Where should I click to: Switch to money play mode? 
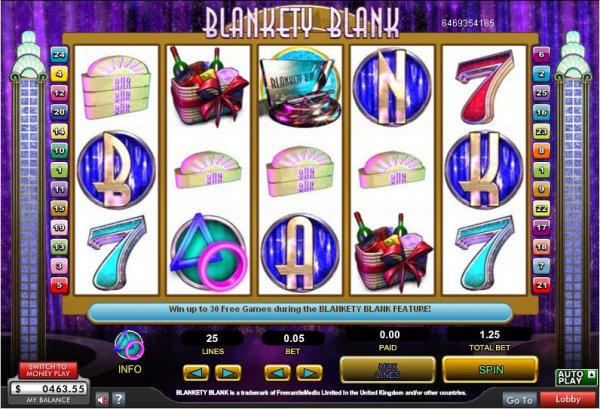point(48,370)
